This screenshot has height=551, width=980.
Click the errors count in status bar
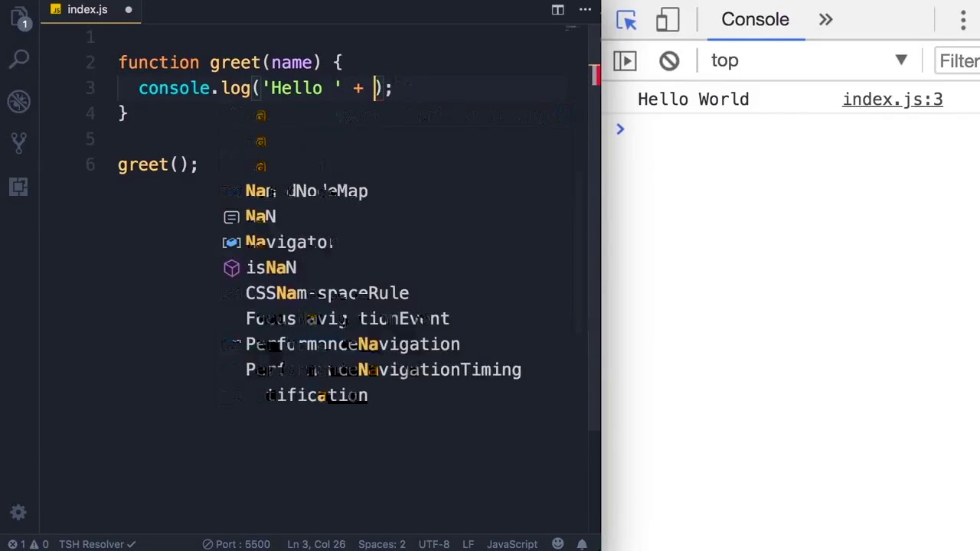[x=18, y=544]
